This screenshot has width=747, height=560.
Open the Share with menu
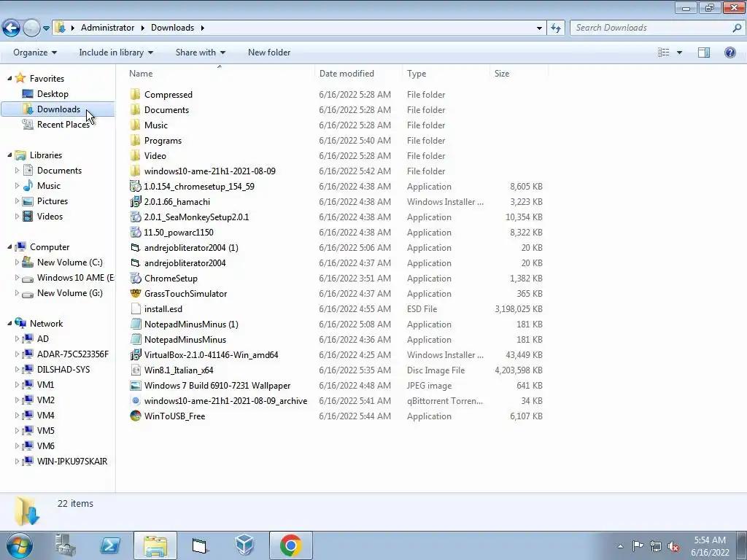pos(201,52)
